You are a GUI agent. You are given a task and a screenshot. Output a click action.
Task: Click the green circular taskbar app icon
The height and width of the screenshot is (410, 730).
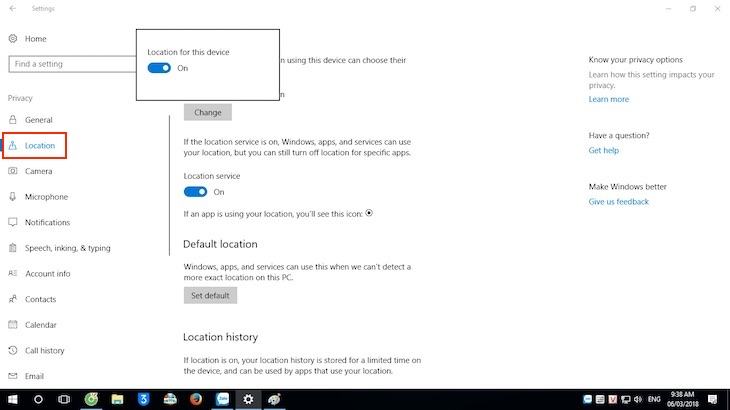91,399
